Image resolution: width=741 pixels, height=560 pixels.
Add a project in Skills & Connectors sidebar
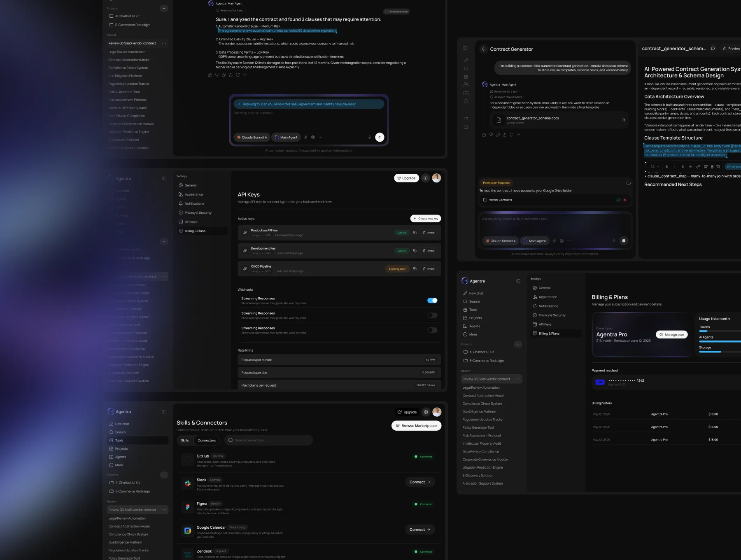click(x=164, y=475)
